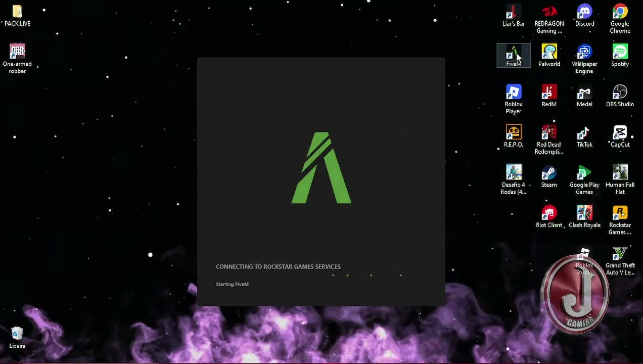Open Desafio 4 Rodas shortcut

coord(514,180)
